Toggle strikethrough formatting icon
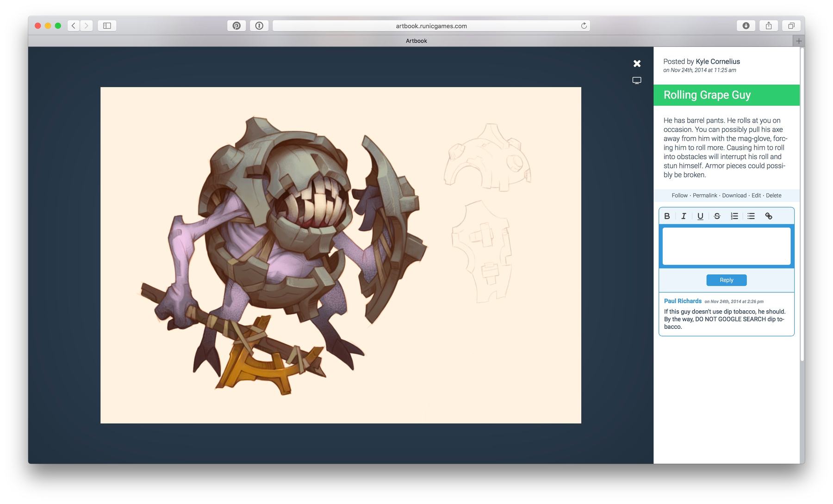This screenshot has width=833, height=504. pyautogui.click(x=717, y=216)
